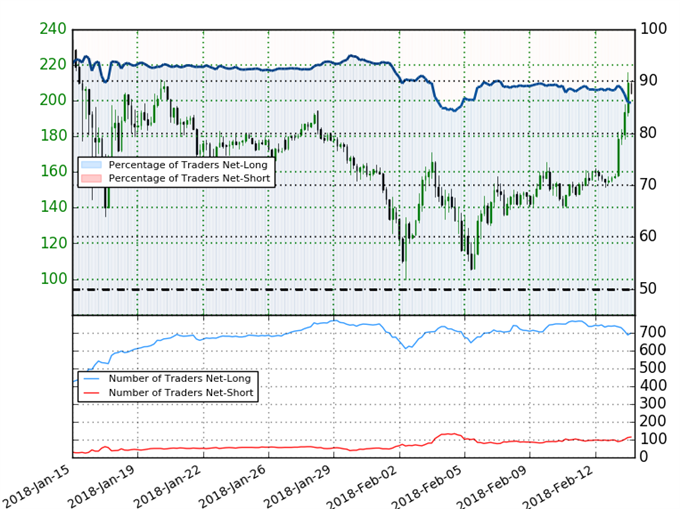Screen dimensions: 680x509
Task: Click the 500 traders axis label
Action: (653, 368)
